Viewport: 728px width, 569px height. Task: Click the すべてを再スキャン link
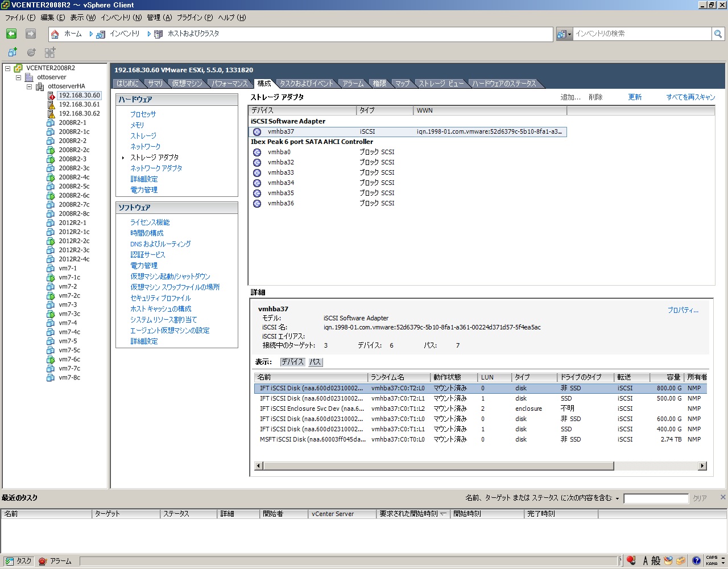pyautogui.click(x=690, y=97)
